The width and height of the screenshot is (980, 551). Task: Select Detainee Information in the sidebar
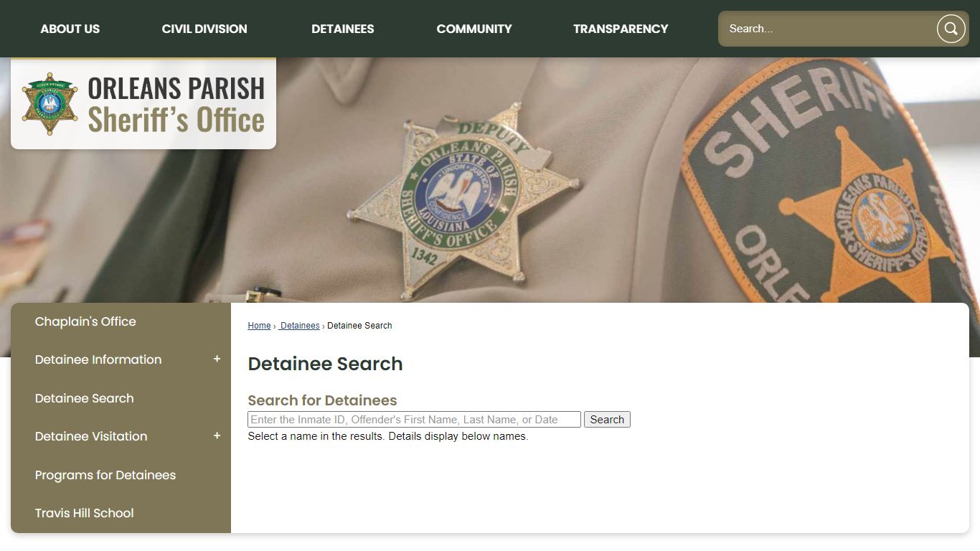pos(98,359)
